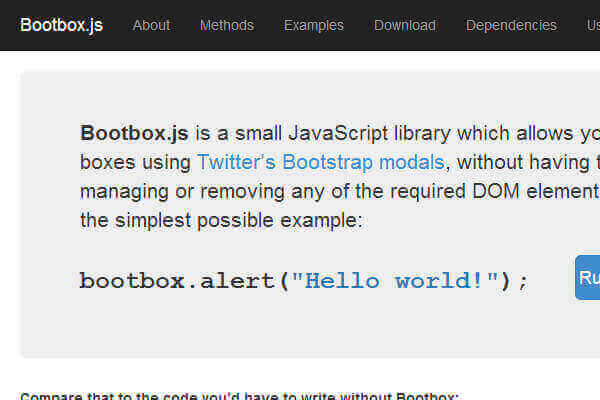600x400 pixels.
Task: Navigate to Dependencies in the navbar
Action: pos(511,25)
